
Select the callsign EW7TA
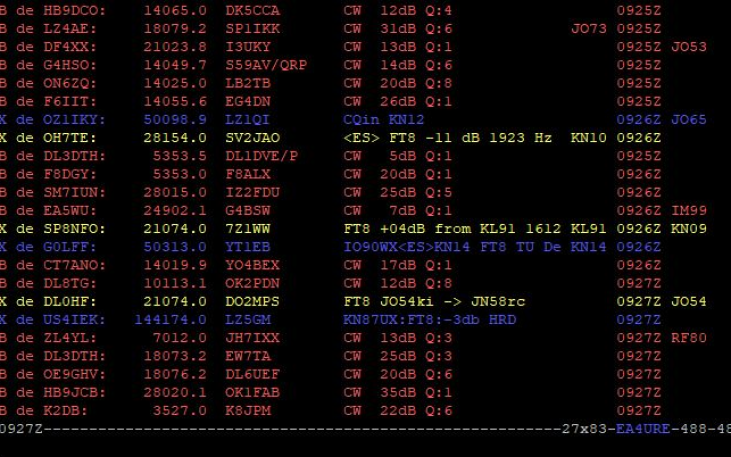point(248,356)
